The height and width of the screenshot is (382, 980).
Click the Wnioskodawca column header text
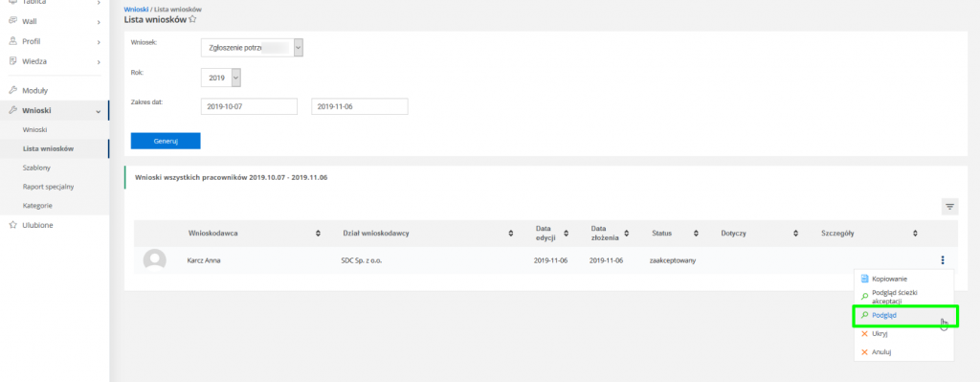(213, 234)
